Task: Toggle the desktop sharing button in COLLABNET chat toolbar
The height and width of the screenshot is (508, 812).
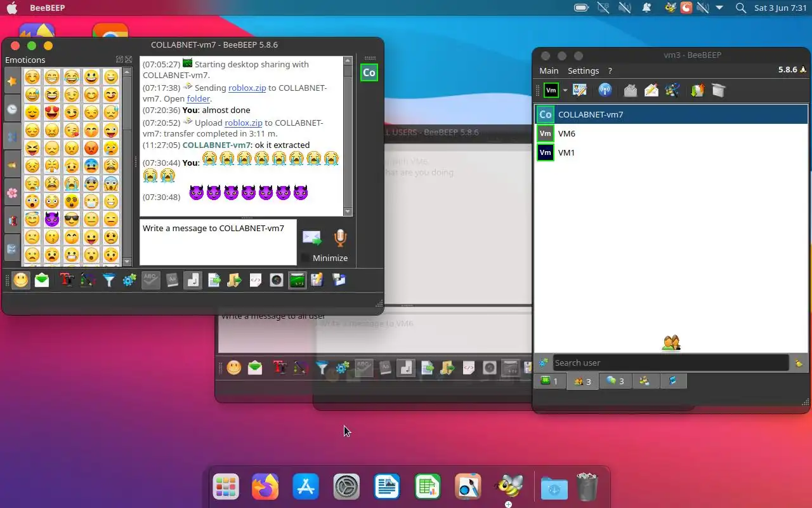Action: tap(298, 280)
